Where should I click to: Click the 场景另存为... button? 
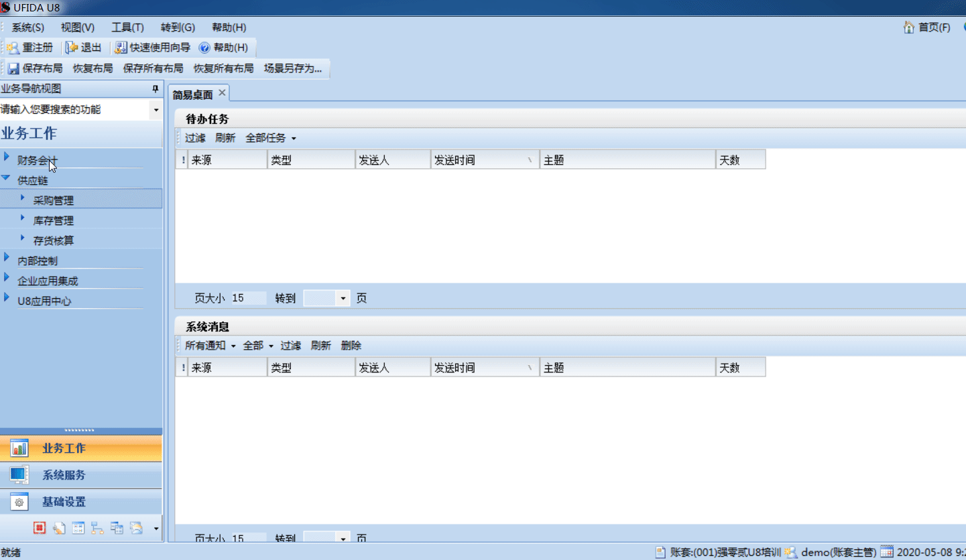point(293,68)
